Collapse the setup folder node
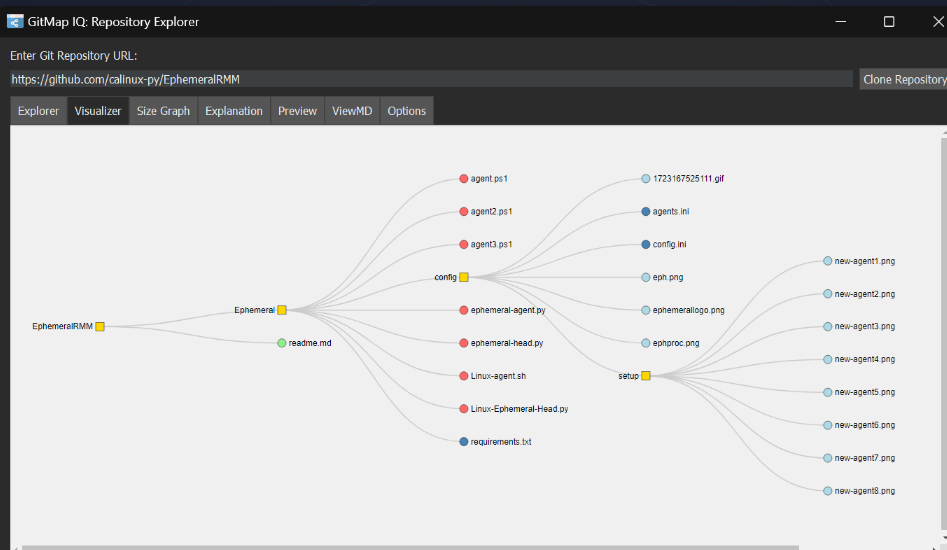The image size is (947, 550). (x=646, y=376)
